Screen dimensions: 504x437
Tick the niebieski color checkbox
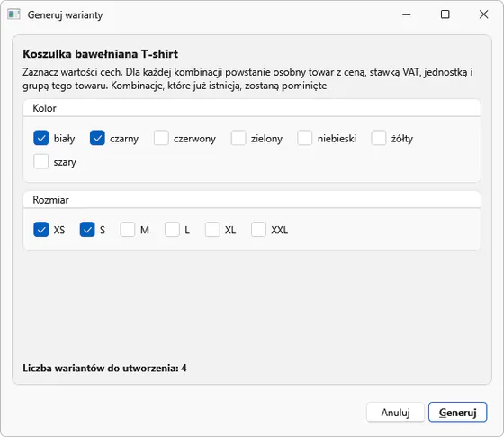click(304, 138)
